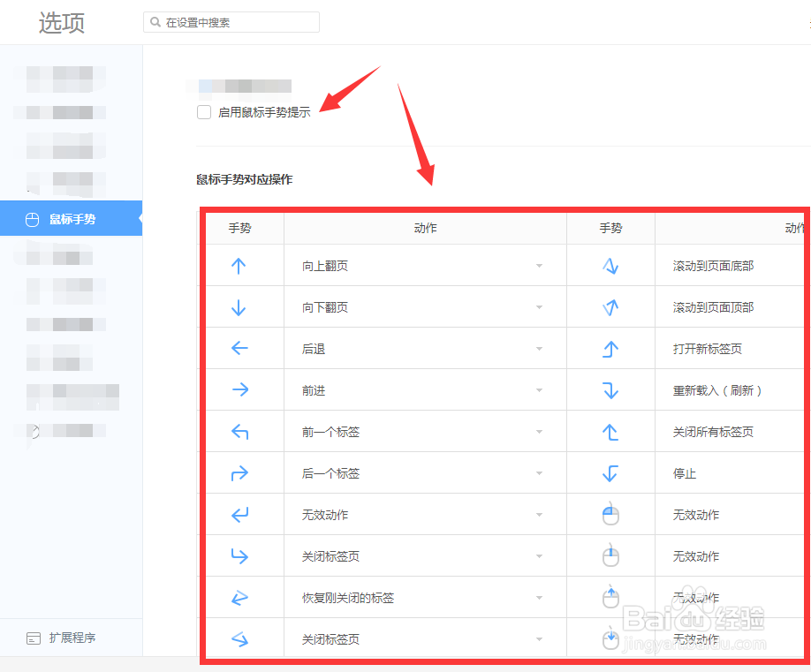
Task: Click the 扩展程序 icon in sidebar
Action: tap(34, 638)
